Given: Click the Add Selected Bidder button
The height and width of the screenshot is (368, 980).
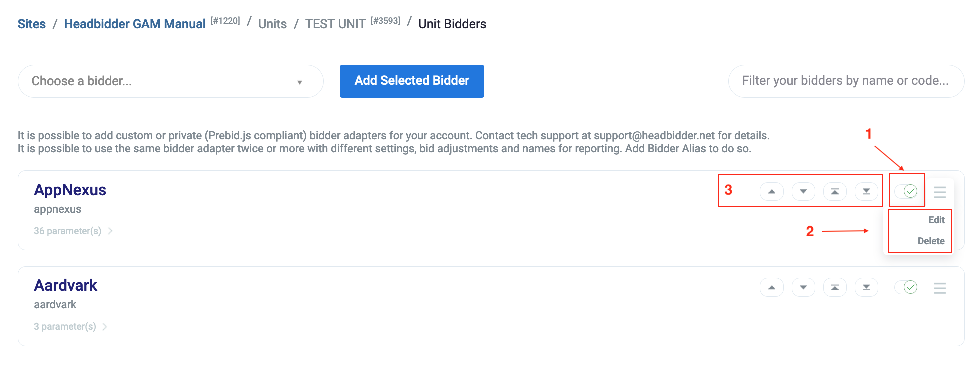Looking at the screenshot, I should (412, 81).
